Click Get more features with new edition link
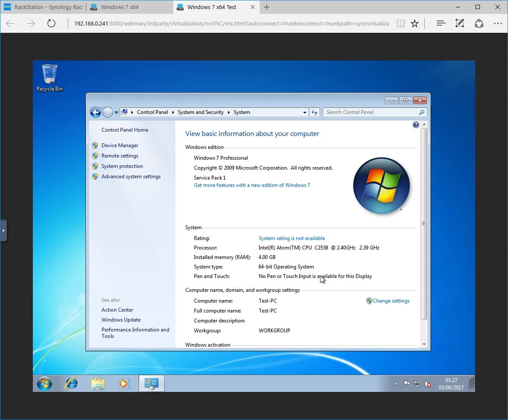 [252, 185]
